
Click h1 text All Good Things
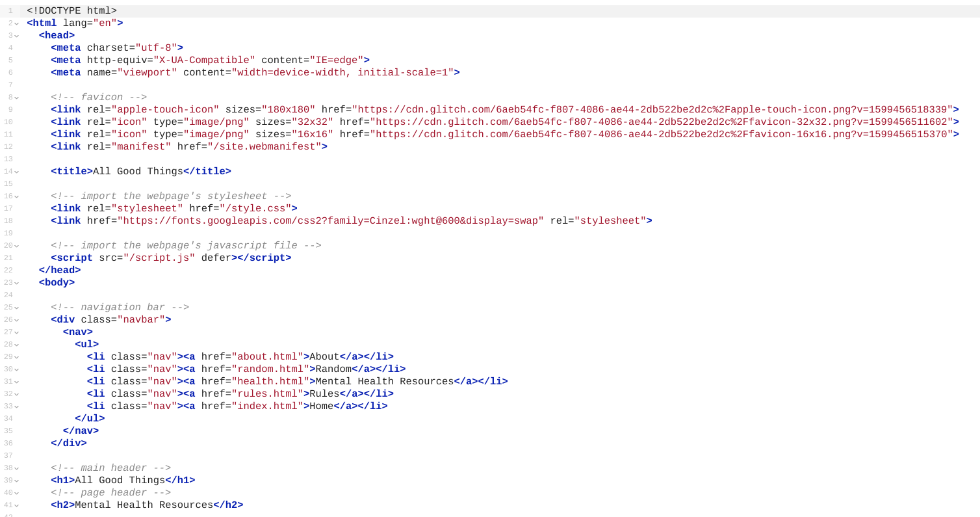(120, 481)
